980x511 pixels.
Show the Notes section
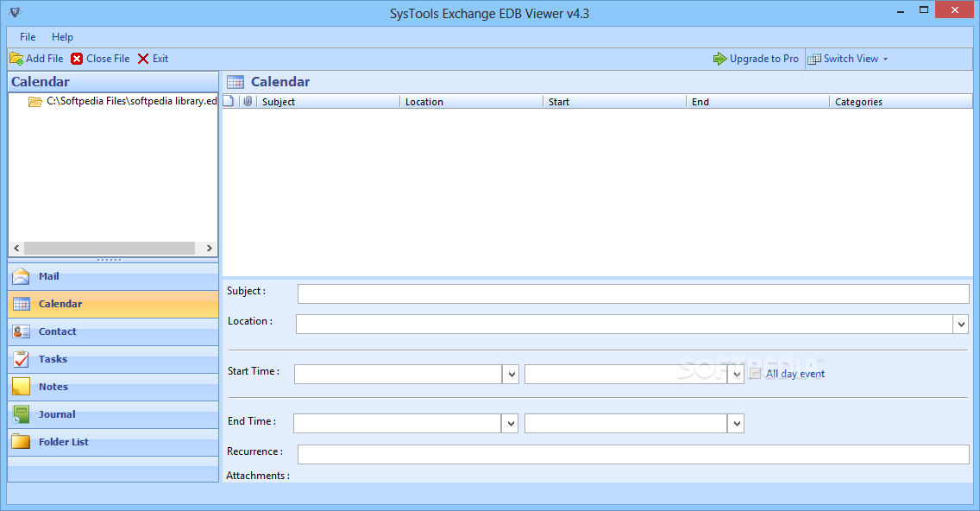coord(113,387)
